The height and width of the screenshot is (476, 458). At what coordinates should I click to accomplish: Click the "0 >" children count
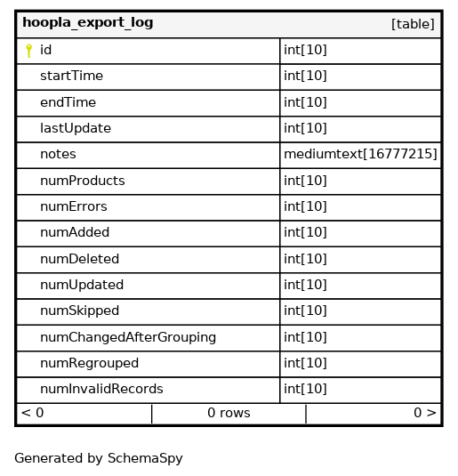[424, 413]
